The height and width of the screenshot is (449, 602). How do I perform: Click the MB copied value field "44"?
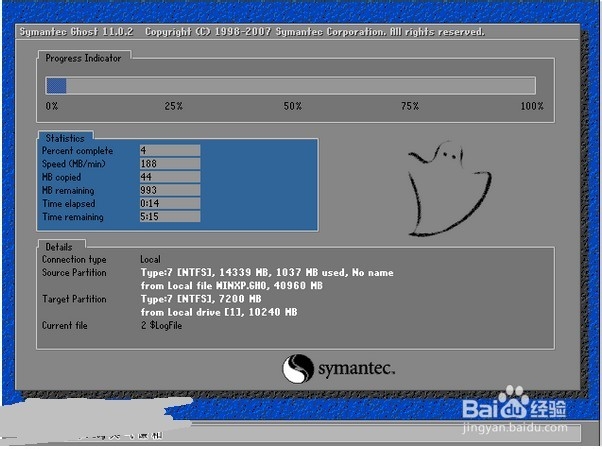tap(170, 177)
